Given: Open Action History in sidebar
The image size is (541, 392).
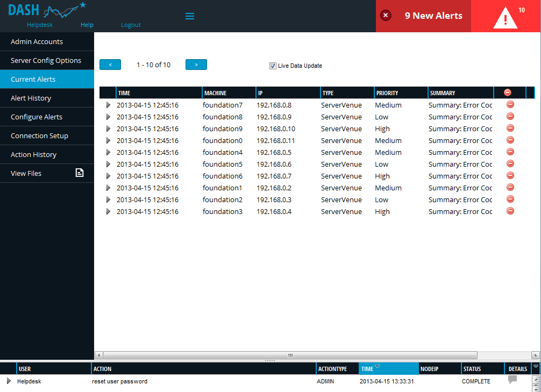Looking at the screenshot, I should 47,154.
